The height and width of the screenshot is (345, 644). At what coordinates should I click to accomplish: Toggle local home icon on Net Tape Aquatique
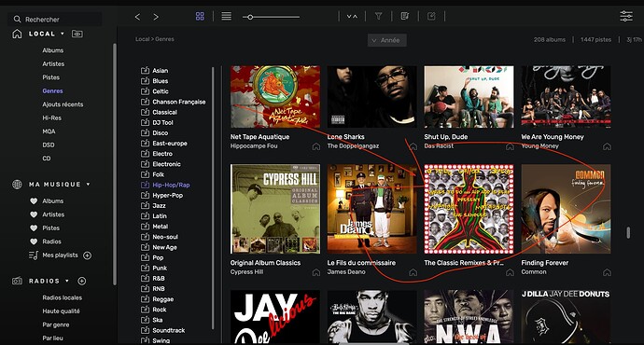pos(315,146)
